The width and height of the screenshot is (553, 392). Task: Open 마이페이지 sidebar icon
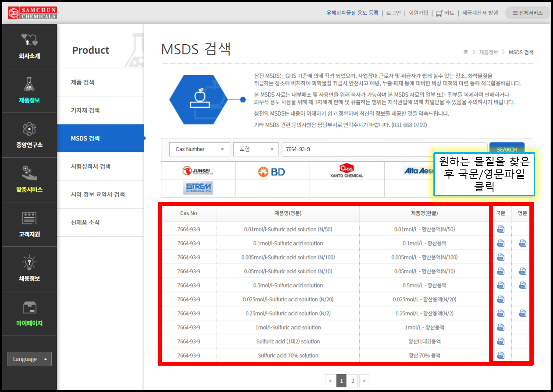tap(29, 308)
